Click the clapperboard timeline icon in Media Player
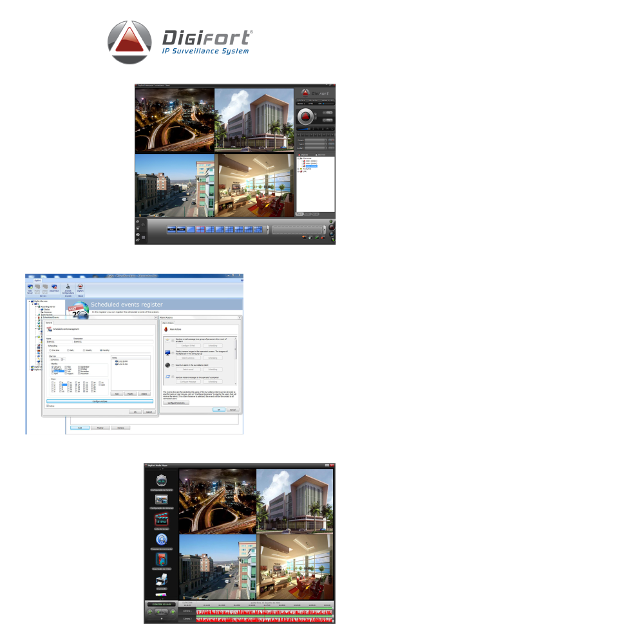 162,520
